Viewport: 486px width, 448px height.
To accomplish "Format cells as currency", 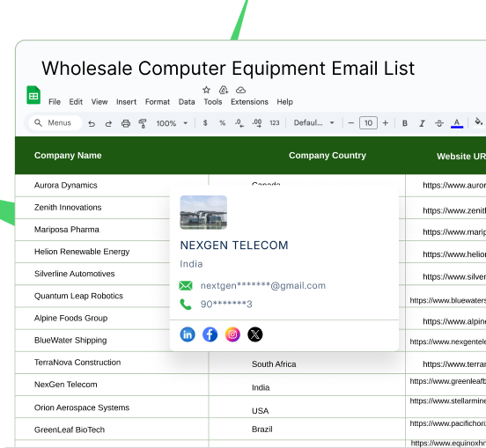I will pos(205,123).
